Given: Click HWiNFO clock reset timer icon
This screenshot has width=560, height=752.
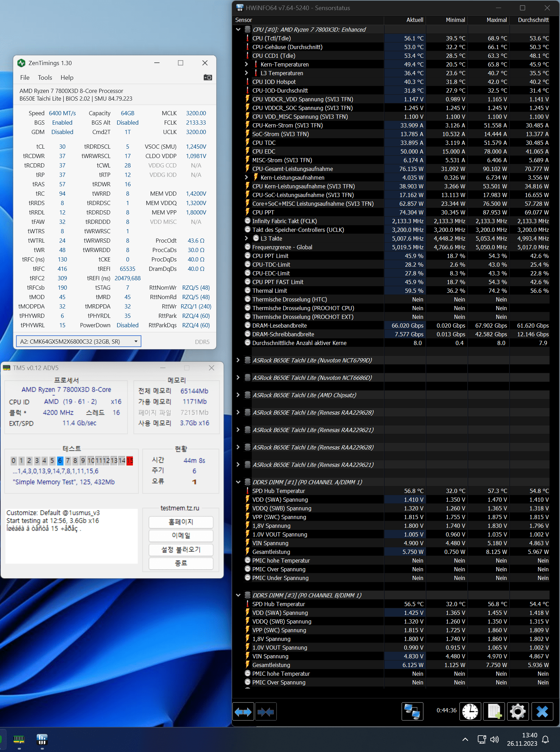Looking at the screenshot, I should point(470,712).
